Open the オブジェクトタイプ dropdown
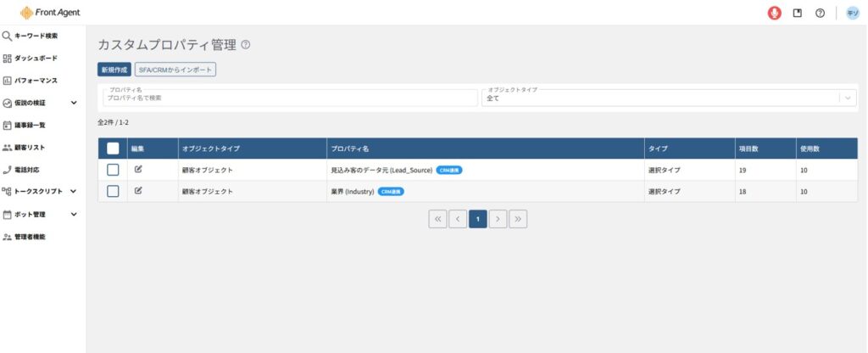The image size is (868, 353). point(669,98)
